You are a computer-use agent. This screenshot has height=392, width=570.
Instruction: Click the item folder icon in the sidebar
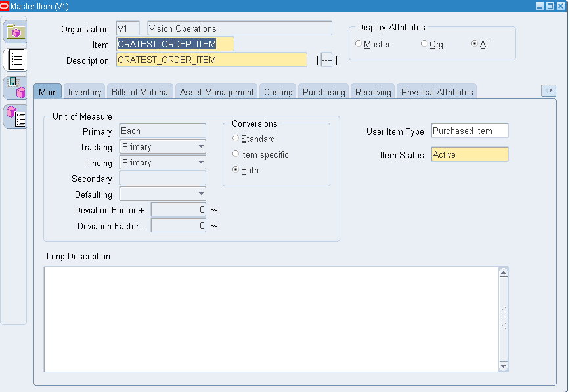(x=14, y=30)
